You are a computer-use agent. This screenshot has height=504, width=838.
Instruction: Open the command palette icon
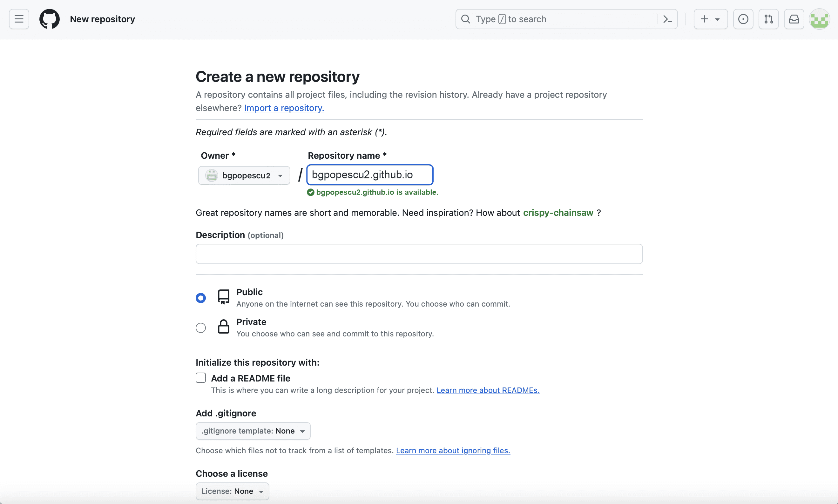pos(667,19)
